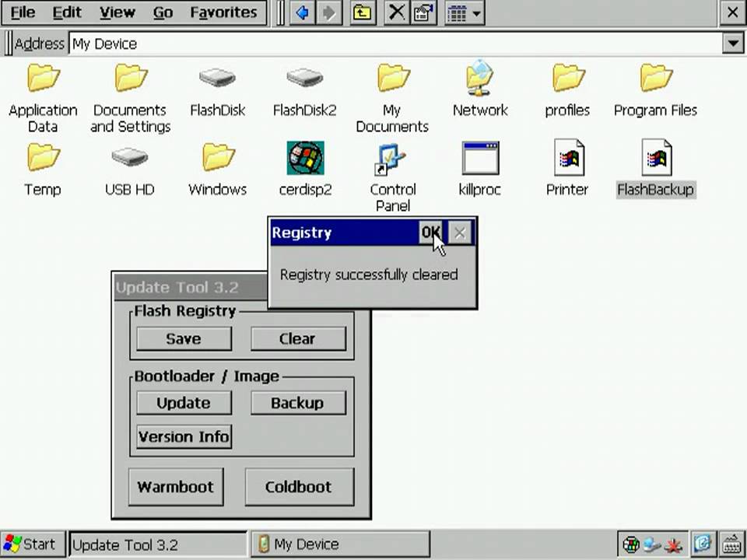Open the Edit menu

67,12
